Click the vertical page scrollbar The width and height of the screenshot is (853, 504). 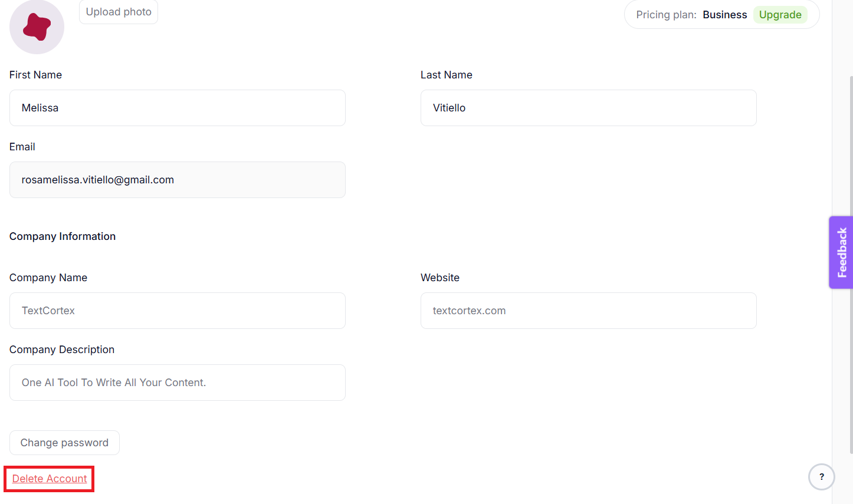[x=850, y=265]
